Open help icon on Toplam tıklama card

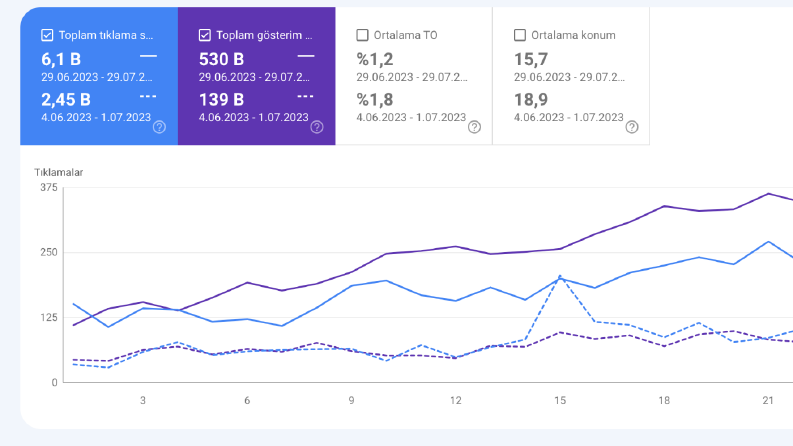click(159, 127)
